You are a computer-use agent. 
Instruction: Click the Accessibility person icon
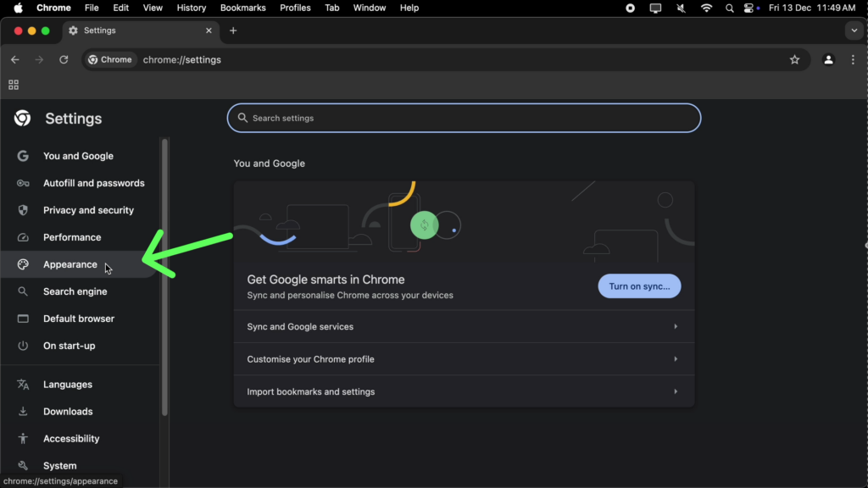coord(23,439)
